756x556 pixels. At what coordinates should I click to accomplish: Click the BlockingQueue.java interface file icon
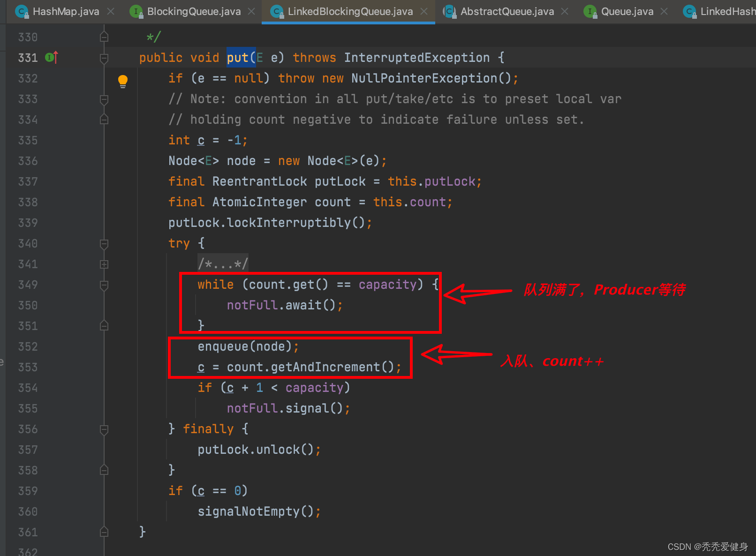pyautogui.click(x=136, y=11)
